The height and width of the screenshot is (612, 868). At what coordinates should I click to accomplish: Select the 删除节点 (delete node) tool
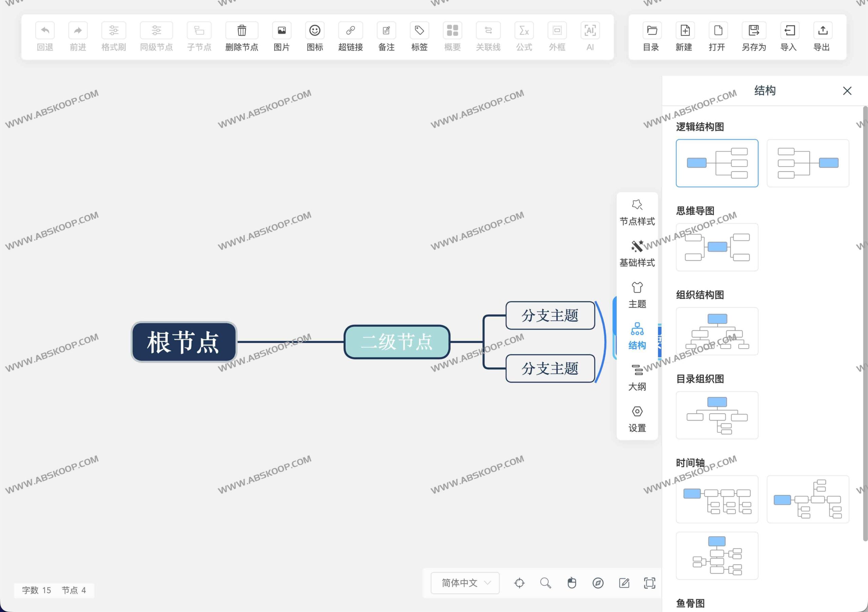click(x=241, y=37)
